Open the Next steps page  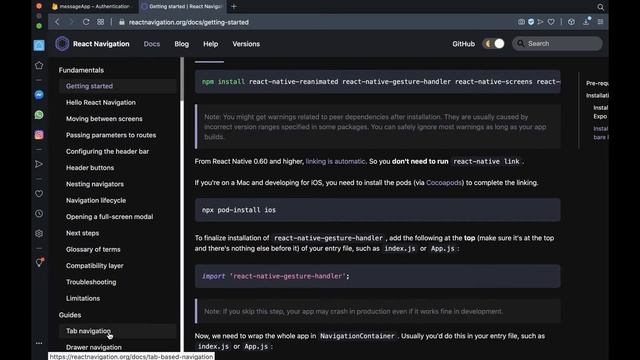(82, 233)
